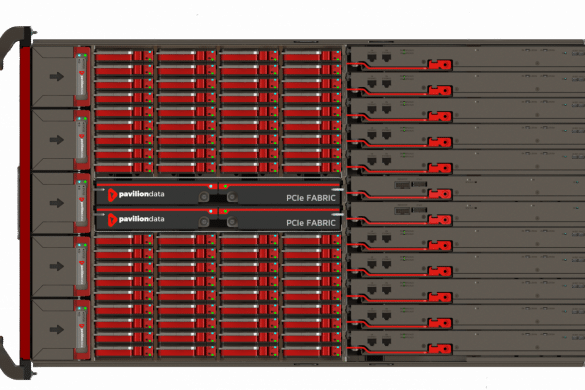Click the arrow on the second fan module
The image size is (585, 390).
57,140
